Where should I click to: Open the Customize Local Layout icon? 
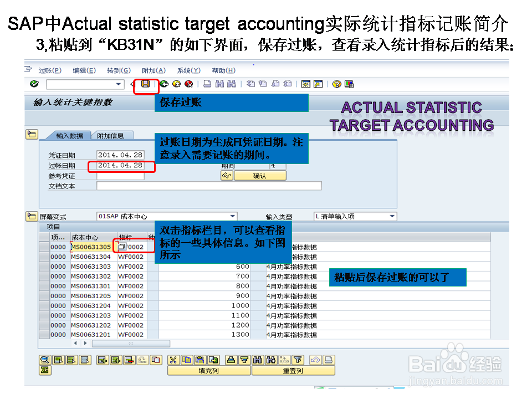tap(349, 84)
